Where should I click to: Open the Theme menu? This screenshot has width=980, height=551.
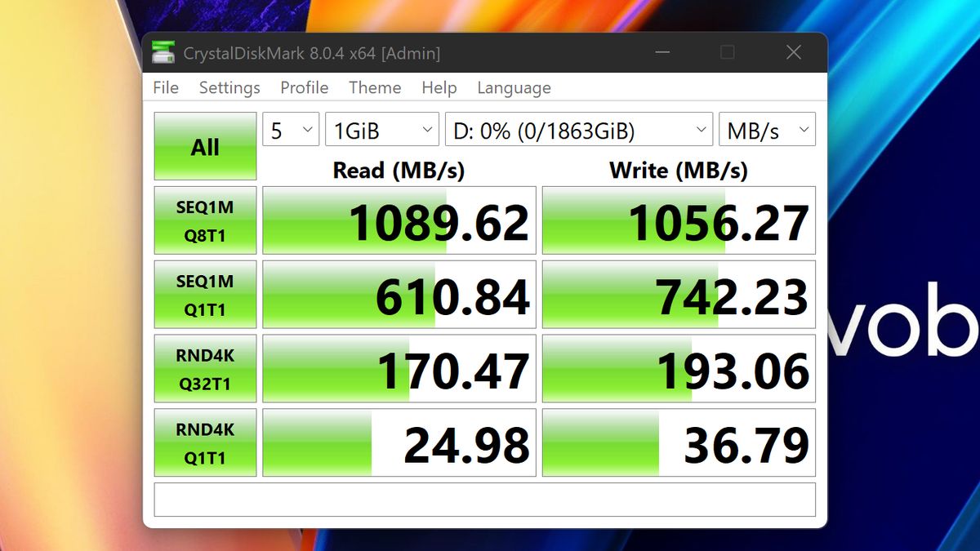374,87
